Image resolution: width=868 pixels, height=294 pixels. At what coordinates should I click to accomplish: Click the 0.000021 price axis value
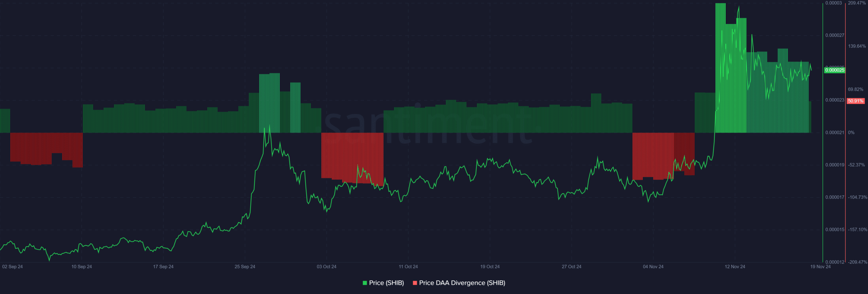(x=835, y=133)
